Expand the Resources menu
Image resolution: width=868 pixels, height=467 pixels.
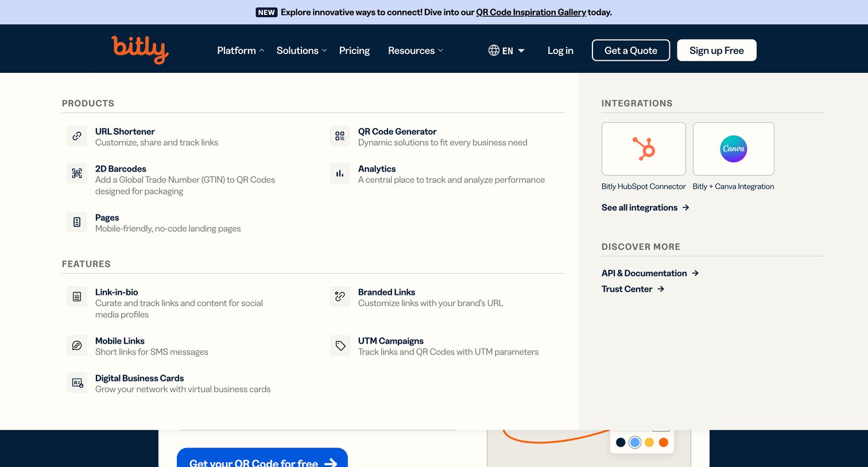tap(416, 50)
